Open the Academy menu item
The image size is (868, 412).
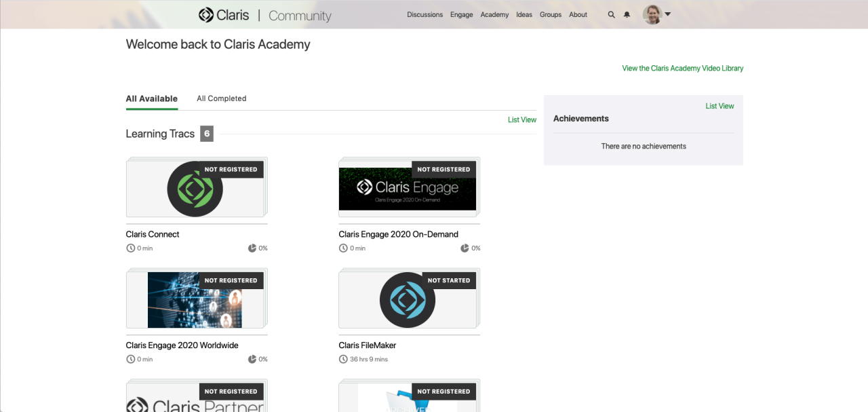494,14
